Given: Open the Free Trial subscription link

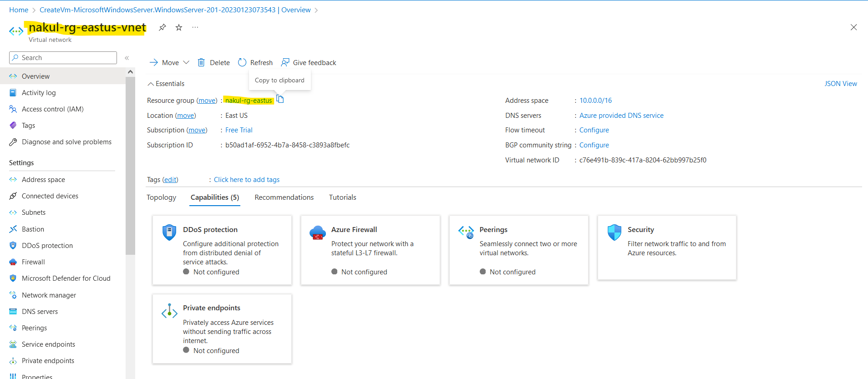Looking at the screenshot, I should click(x=239, y=130).
